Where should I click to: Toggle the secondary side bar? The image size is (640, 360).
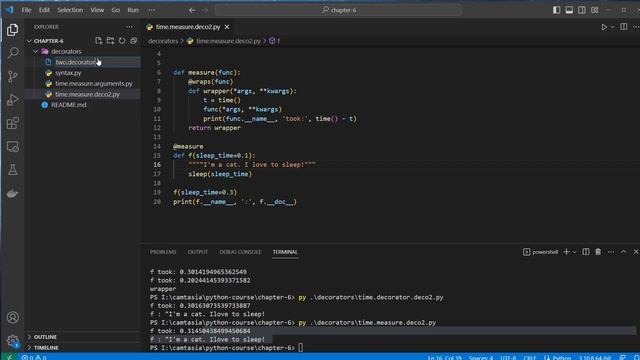tap(582, 10)
